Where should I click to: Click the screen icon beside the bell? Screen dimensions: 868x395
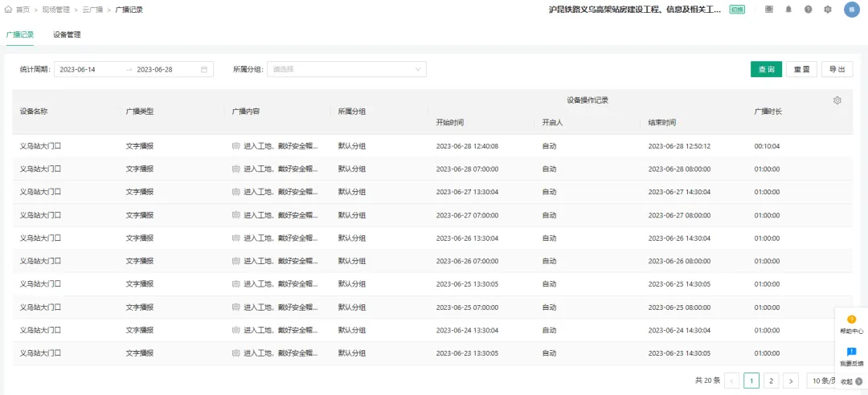(769, 10)
